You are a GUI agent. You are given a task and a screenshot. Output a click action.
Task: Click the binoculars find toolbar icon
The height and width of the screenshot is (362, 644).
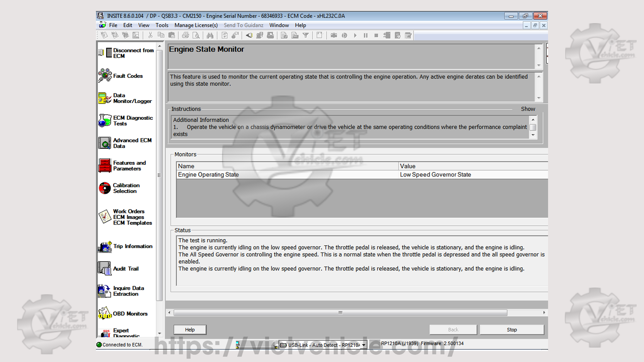coord(210,36)
